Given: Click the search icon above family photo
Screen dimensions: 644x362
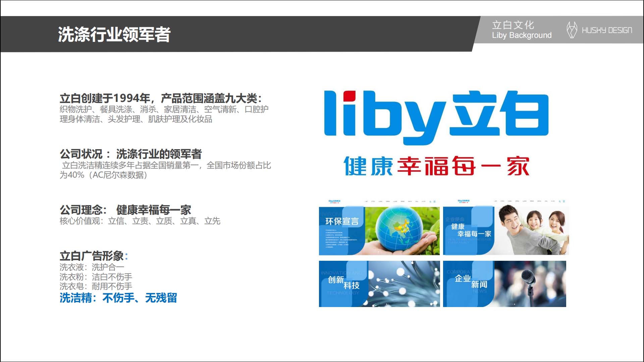Looking at the screenshot, I should [x=559, y=201].
